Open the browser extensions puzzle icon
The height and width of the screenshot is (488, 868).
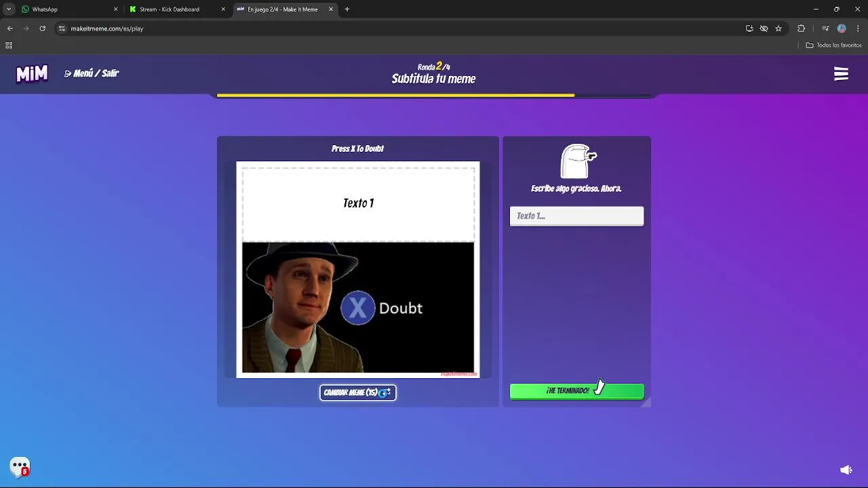pyautogui.click(x=802, y=28)
